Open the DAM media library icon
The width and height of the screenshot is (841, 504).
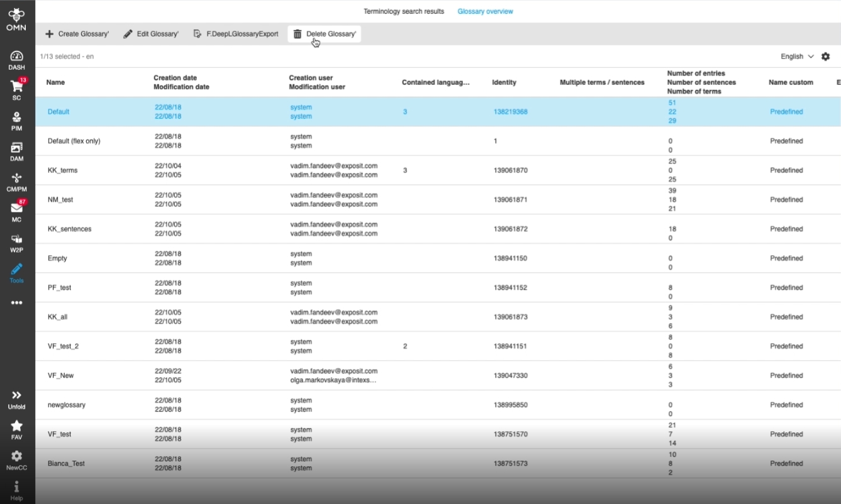17,151
